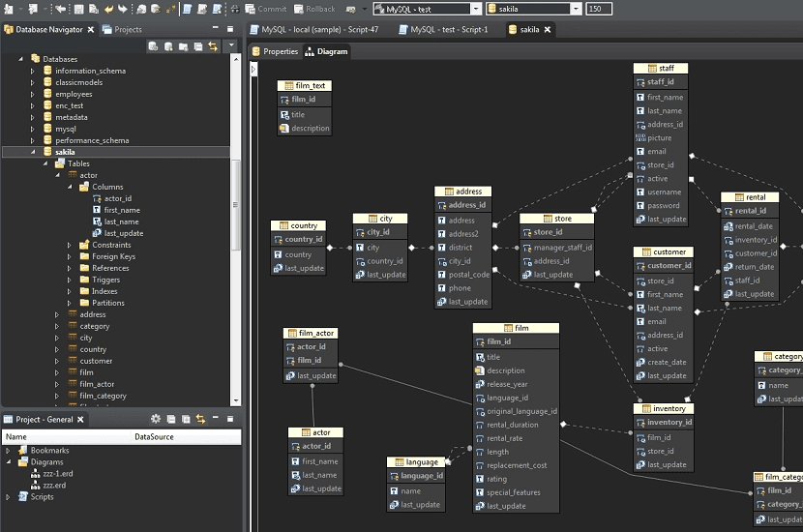The image size is (803, 532).
Task: Select the film_id column in film_text table
Action: (305, 100)
